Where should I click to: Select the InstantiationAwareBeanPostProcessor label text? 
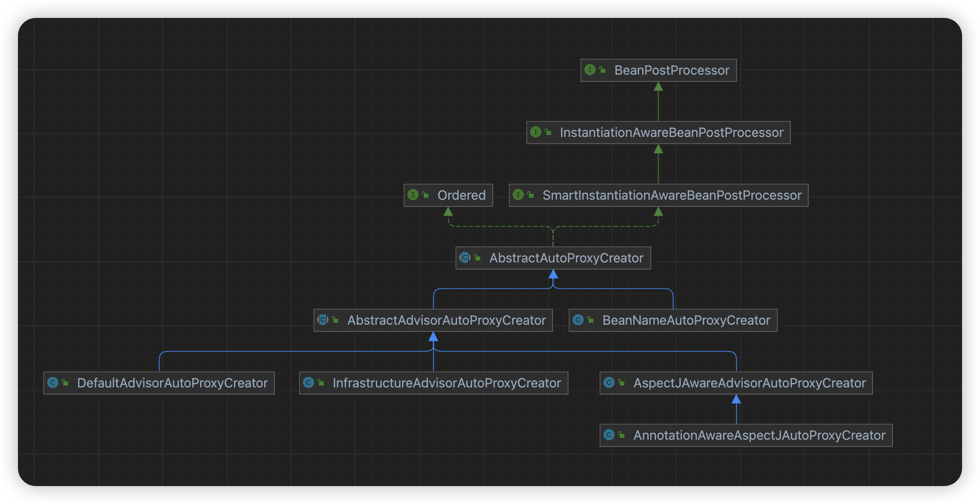pyautogui.click(x=672, y=132)
